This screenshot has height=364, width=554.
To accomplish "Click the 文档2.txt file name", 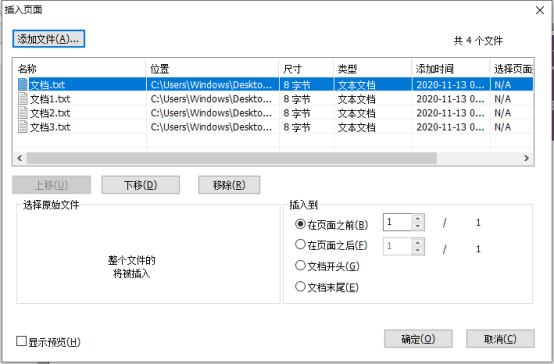I will (50, 113).
